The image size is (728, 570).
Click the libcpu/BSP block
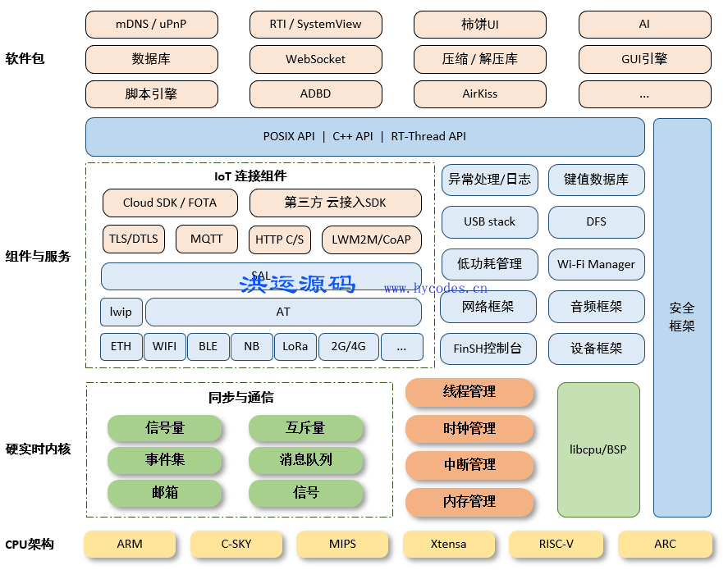click(x=598, y=450)
